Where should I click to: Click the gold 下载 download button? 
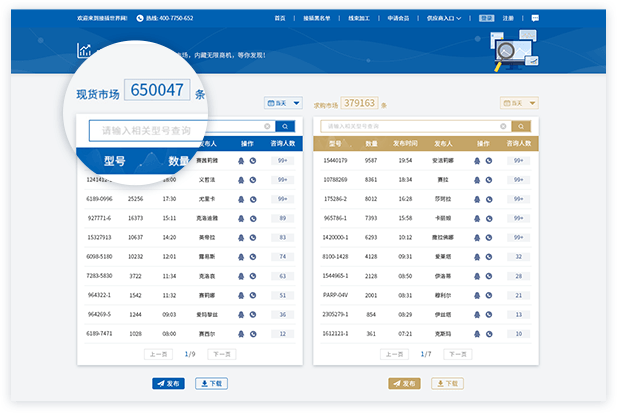click(447, 384)
